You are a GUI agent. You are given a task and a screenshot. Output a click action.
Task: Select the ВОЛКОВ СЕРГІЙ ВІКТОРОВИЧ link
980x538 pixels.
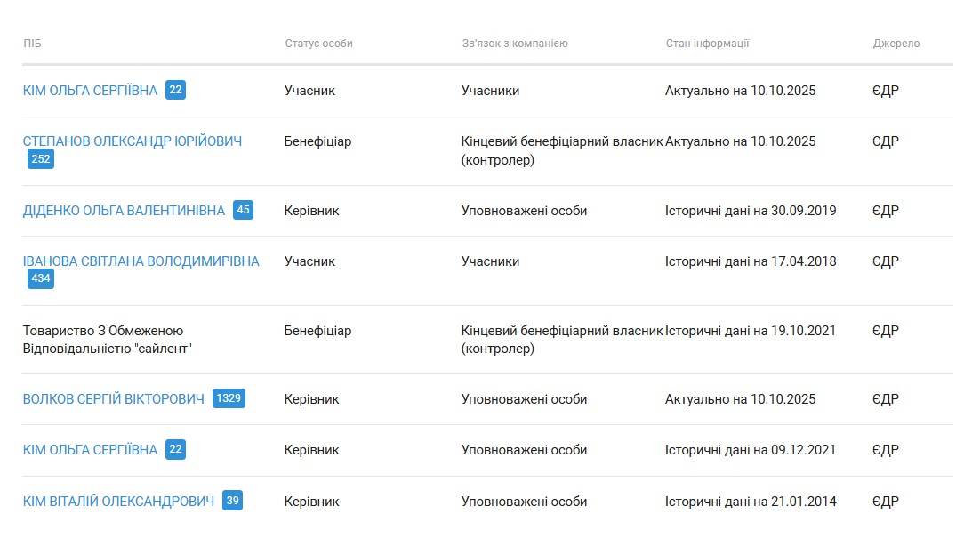tap(114, 399)
